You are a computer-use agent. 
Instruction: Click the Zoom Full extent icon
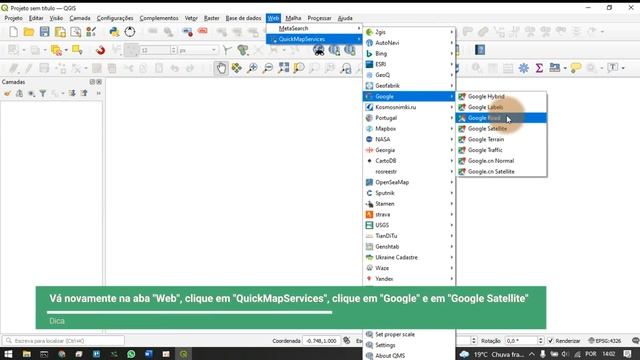[283, 68]
